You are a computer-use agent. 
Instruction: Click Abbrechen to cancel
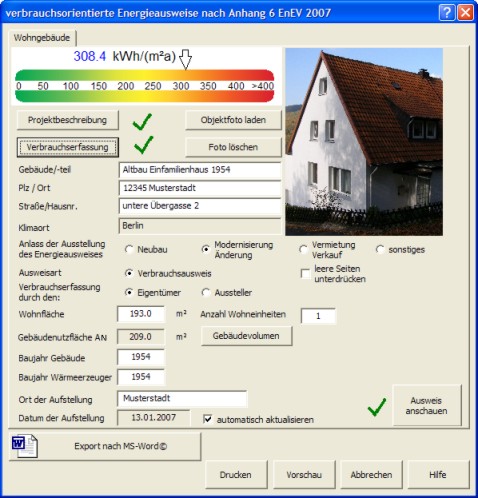(x=371, y=475)
